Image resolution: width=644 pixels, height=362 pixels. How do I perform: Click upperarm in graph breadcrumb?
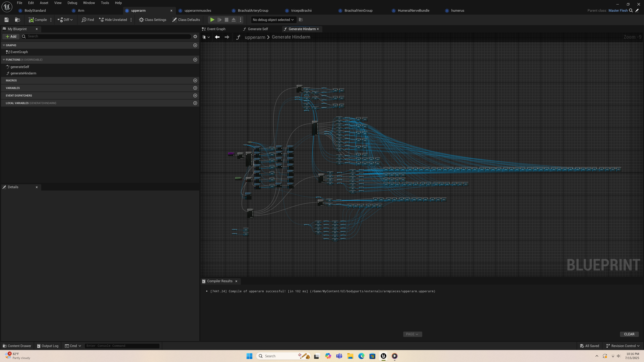click(255, 37)
